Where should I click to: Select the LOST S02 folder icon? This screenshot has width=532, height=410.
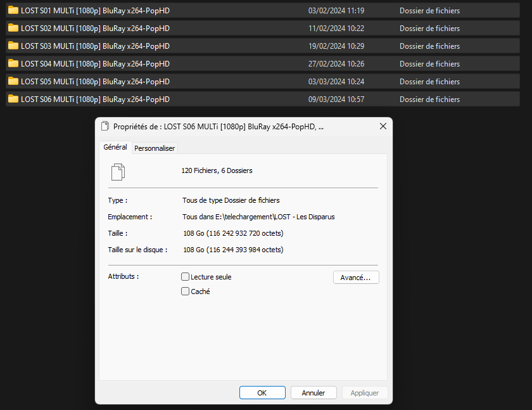pyautogui.click(x=13, y=28)
